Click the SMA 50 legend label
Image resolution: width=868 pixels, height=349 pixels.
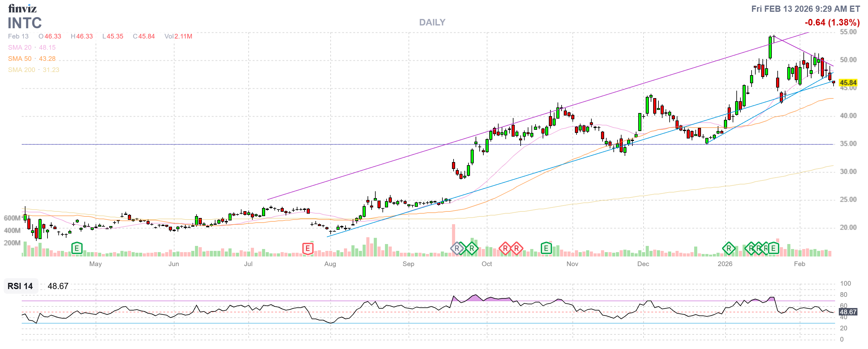pyautogui.click(x=20, y=59)
